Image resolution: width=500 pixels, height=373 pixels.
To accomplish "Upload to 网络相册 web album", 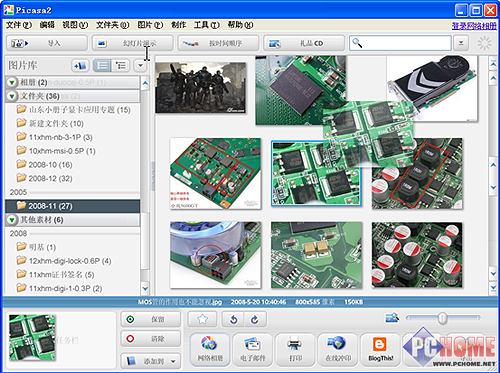I will coord(210,349).
